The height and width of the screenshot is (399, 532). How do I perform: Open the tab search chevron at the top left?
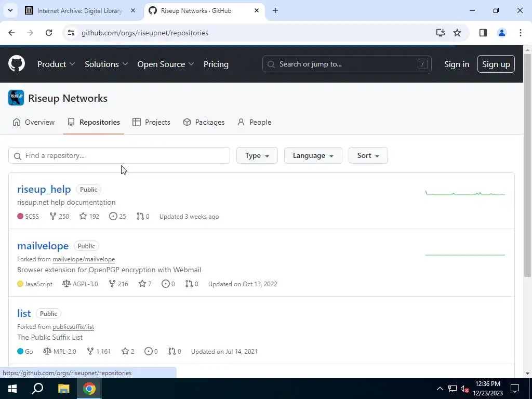(10, 10)
